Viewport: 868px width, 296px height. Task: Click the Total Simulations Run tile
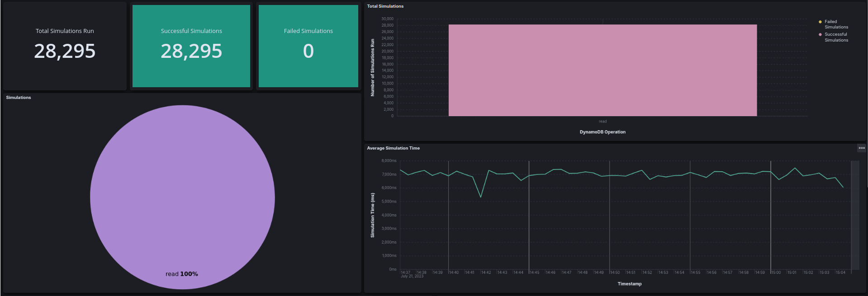tap(65, 46)
